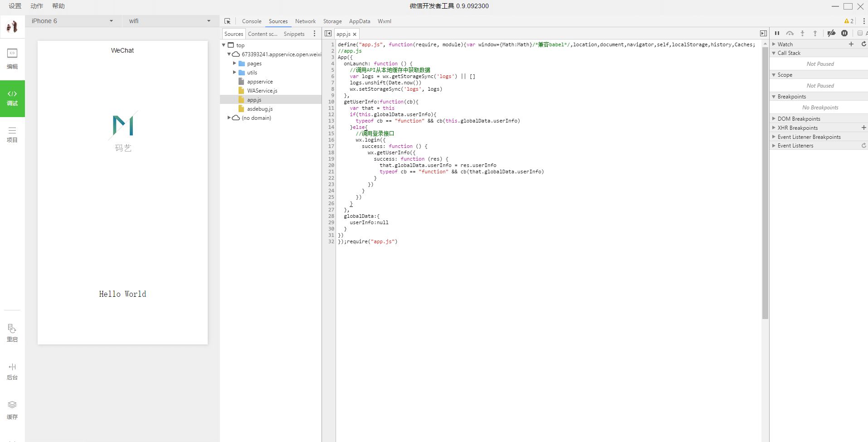Open the wifi network type dropdown

[x=169, y=21]
